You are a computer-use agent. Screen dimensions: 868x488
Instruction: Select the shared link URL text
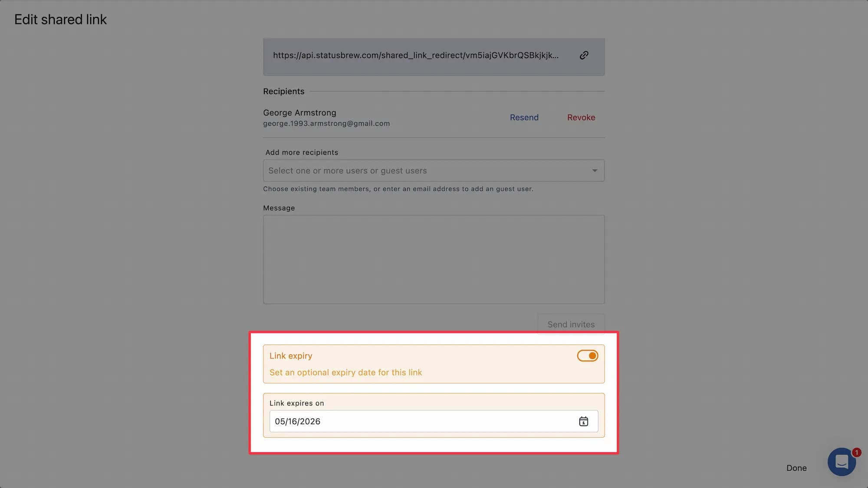pos(415,55)
